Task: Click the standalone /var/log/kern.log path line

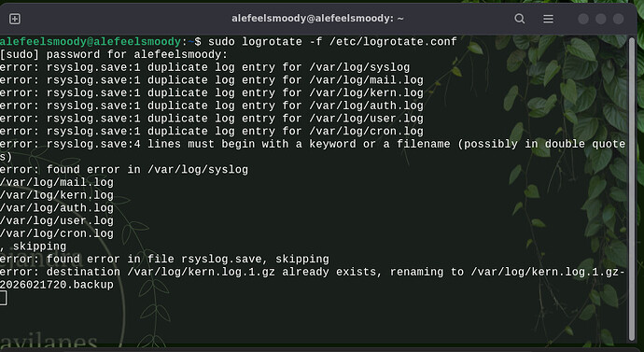Action: pos(57,195)
